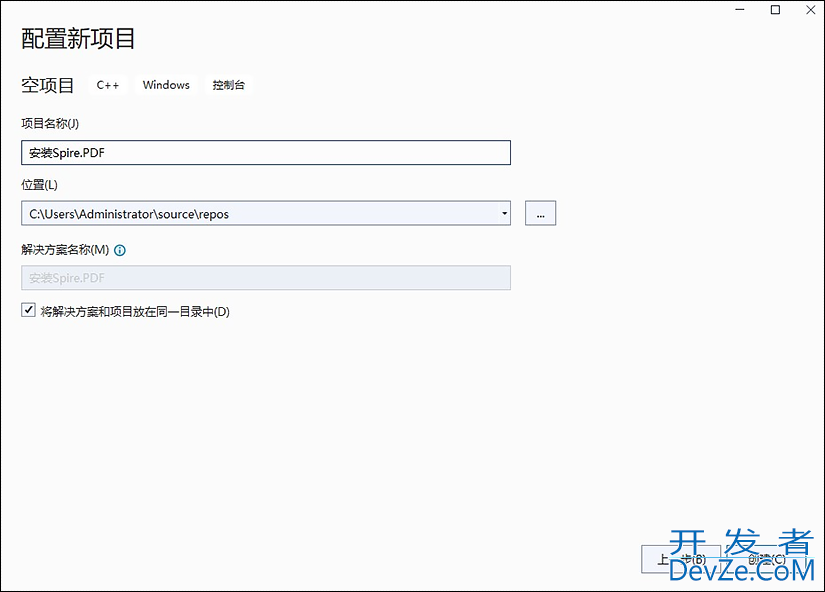Click the 配置新项目 heading

click(x=78, y=39)
